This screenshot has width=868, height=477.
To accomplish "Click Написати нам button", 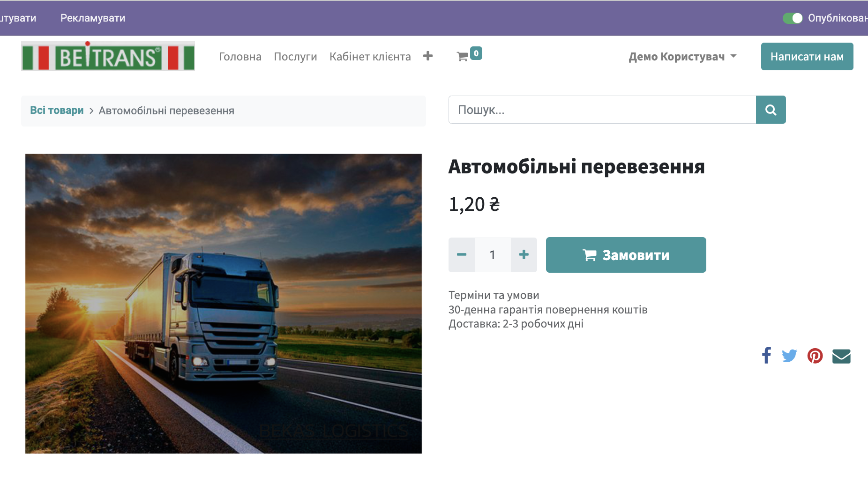I will coord(807,57).
